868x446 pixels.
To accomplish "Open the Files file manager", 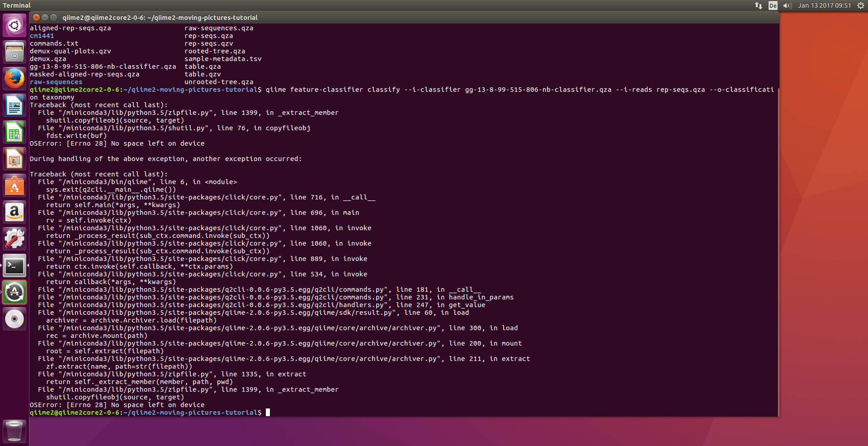I will (14, 52).
